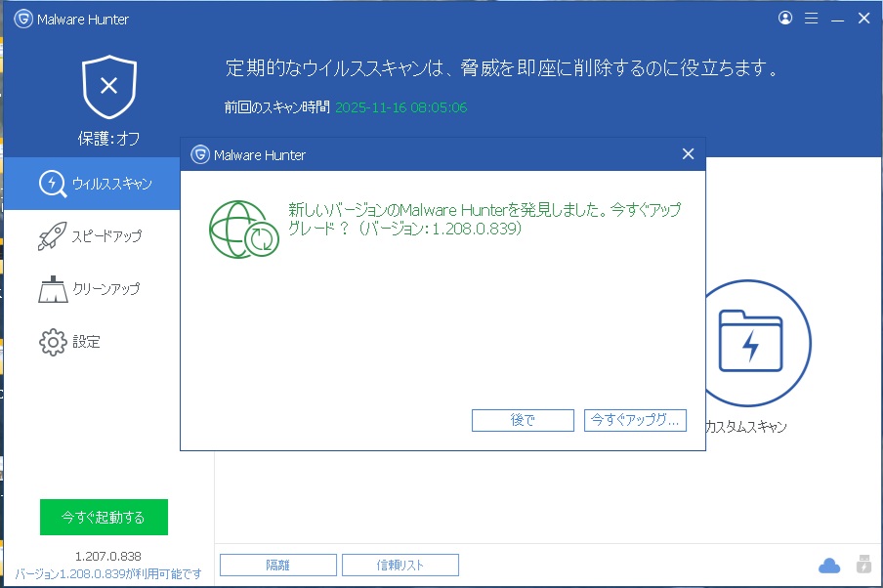Viewport: 883px width, 588px height.
Task: Open the hamburger menu in title bar
Action: coord(811,18)
